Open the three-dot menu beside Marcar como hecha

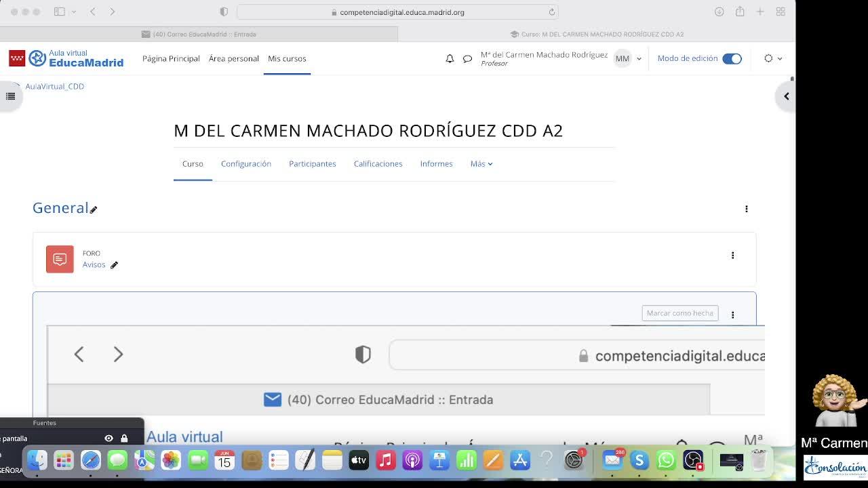point(732,314)
